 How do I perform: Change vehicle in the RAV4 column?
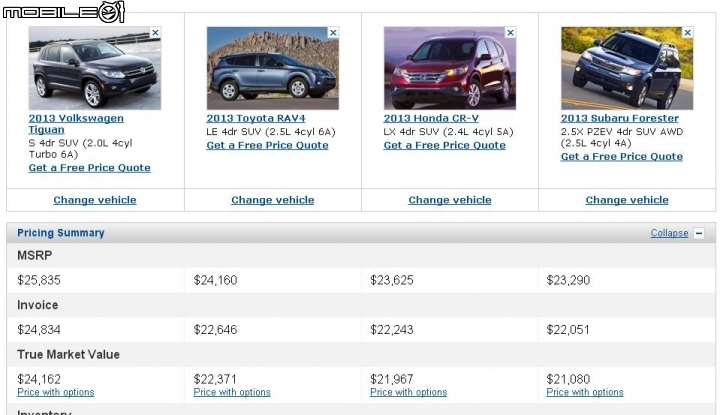tap(273, 200)
